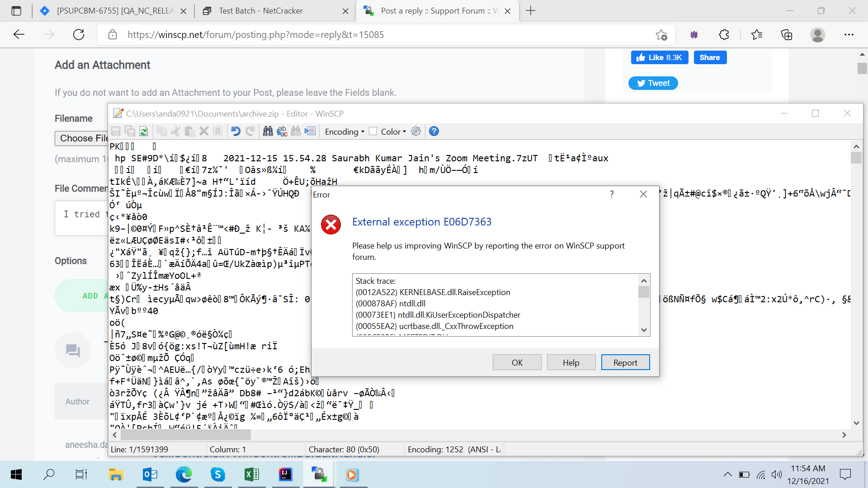Toggle the Color checkbox in the toolbar
868x488 pixels.
[x=373, y=131]
